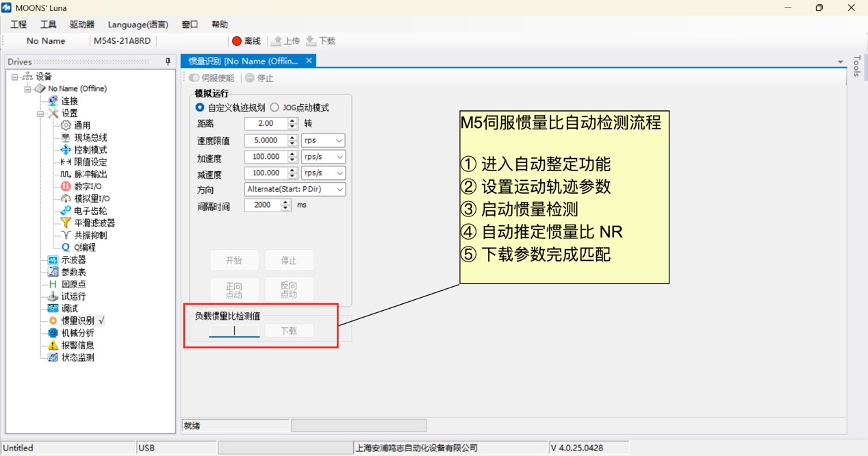868x456 pixels.
Task: Open the 方向 Alternate direction dropdown
Action: click(x=295, y=190)
